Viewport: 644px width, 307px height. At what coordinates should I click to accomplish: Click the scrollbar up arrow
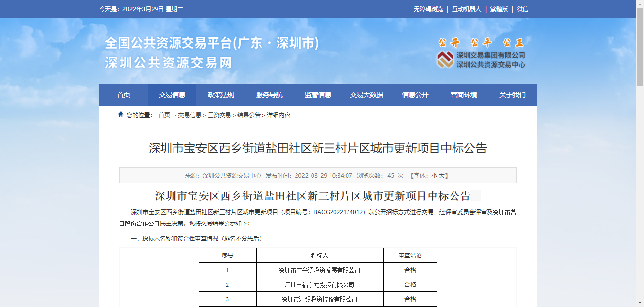[x=640, y=4]
